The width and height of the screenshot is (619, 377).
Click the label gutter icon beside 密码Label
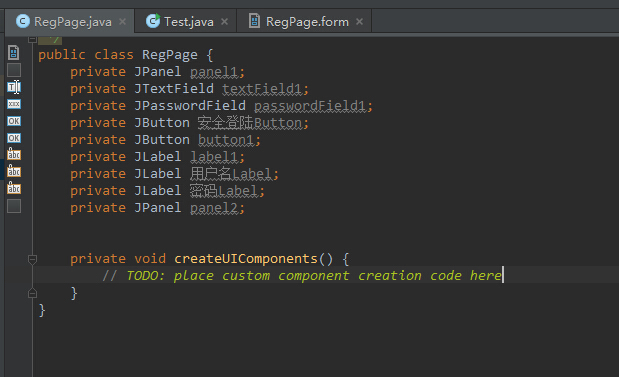[x=14, y=188]
